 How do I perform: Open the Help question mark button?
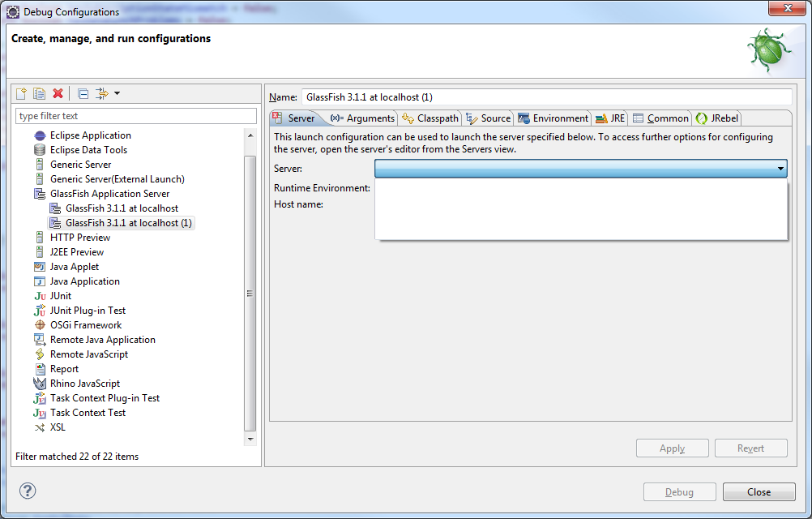pyautogui.click(x=28, y=491)
